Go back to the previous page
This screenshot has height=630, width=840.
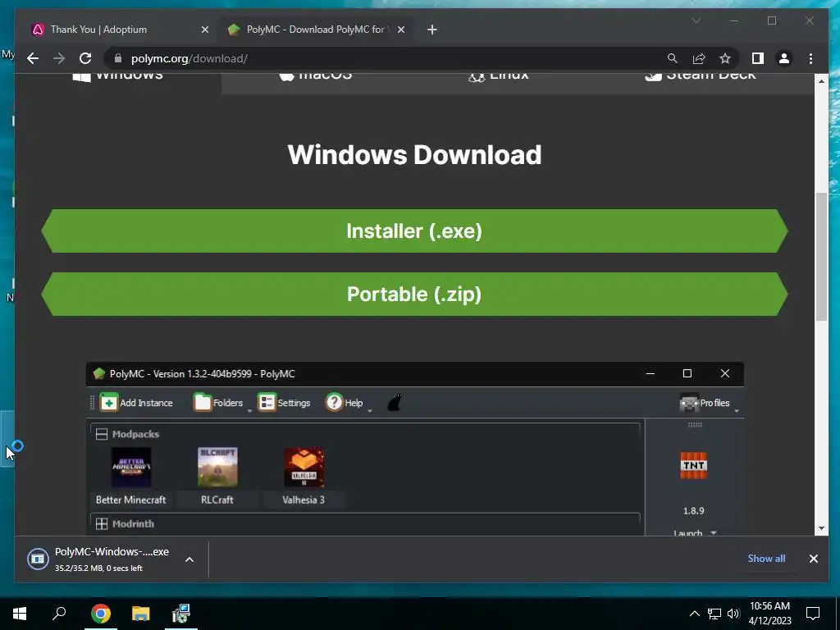pos(33,58)
